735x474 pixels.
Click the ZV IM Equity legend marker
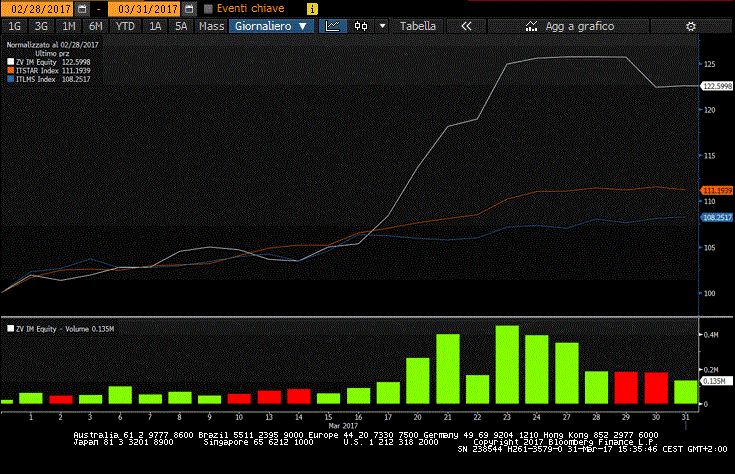click(x=9, y=61)
